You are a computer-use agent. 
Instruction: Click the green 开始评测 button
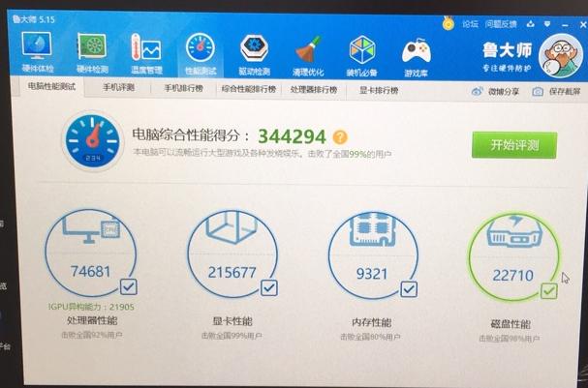pos(514,145)
